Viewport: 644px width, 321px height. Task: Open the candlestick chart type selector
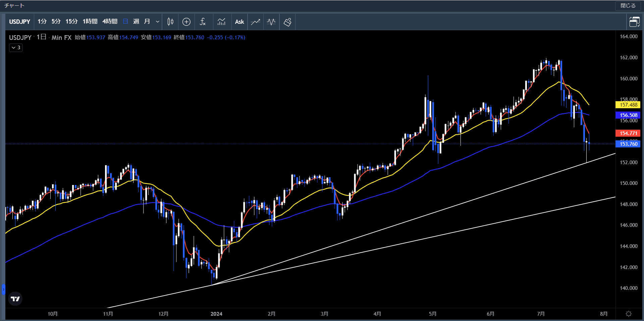(170, 22)
